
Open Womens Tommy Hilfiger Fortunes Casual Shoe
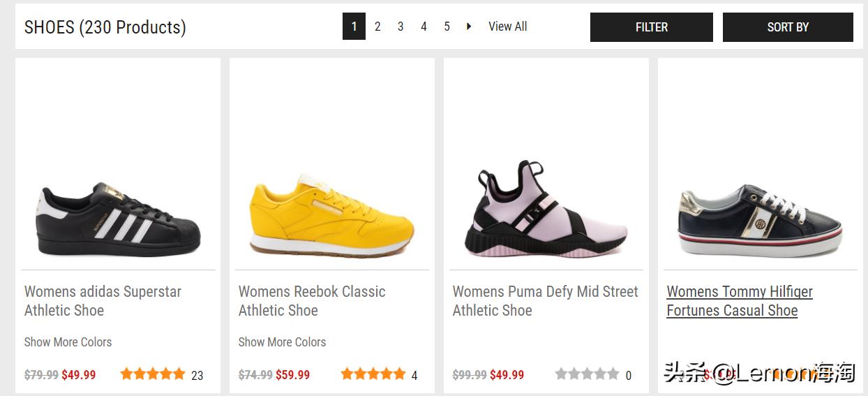point(739,301)
